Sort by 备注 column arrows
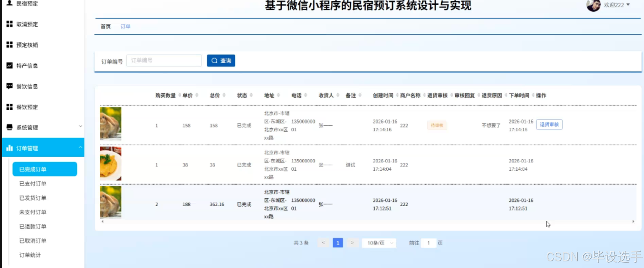 360,95
